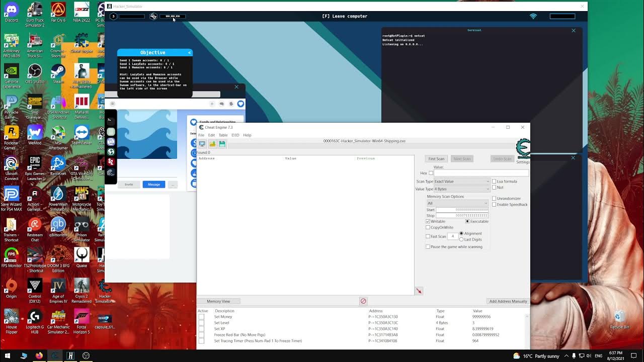Open the terminal shortcut in game sidebar
644x362 pixels.
(x=111, y=120)
